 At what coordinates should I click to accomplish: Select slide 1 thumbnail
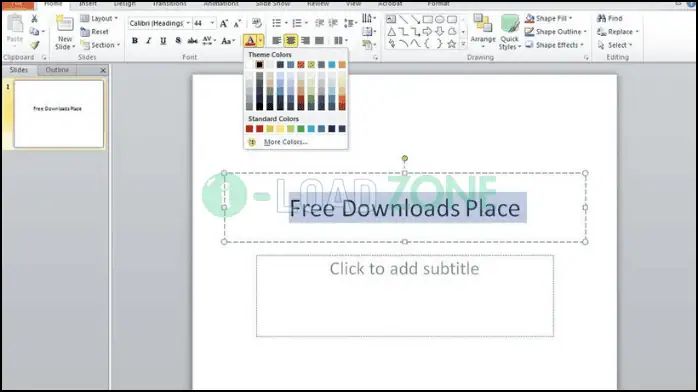[x=59, y=114]
